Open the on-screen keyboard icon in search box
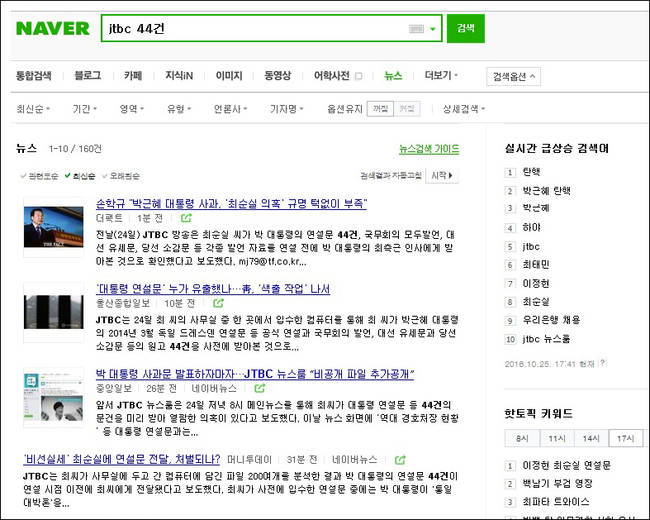The width and height of the screenshot is (650, 520). pos(417,30)
